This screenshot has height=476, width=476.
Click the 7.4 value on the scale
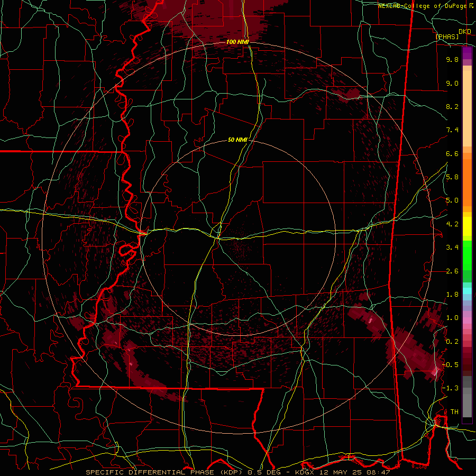(452, 130)
